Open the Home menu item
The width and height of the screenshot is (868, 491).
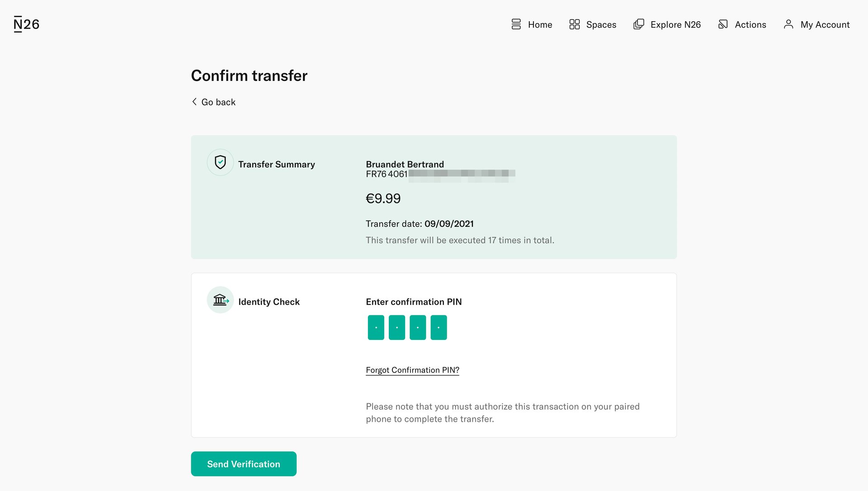point(540,24)
